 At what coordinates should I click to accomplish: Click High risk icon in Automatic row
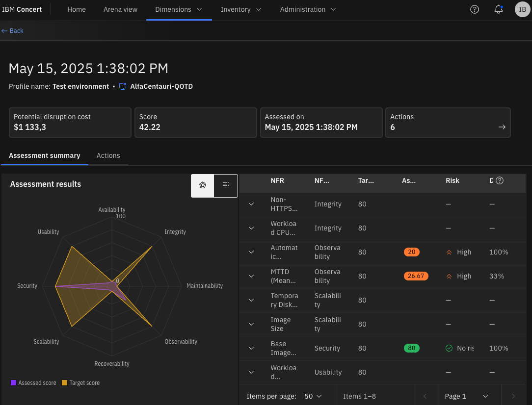click(449, 252)
